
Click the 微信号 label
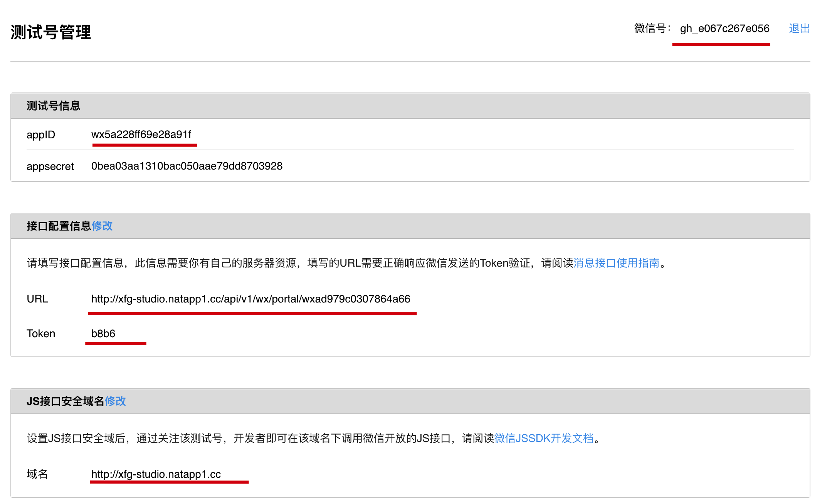point(652,29)
